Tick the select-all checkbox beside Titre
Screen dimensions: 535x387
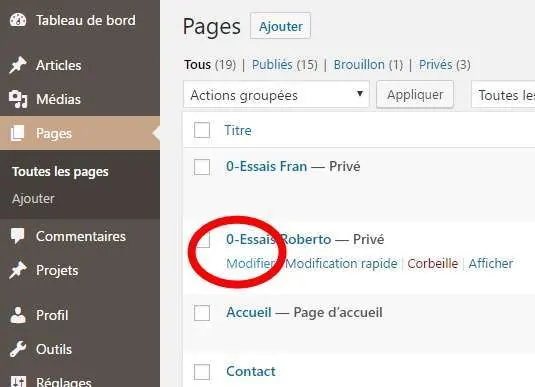[202, 130]
